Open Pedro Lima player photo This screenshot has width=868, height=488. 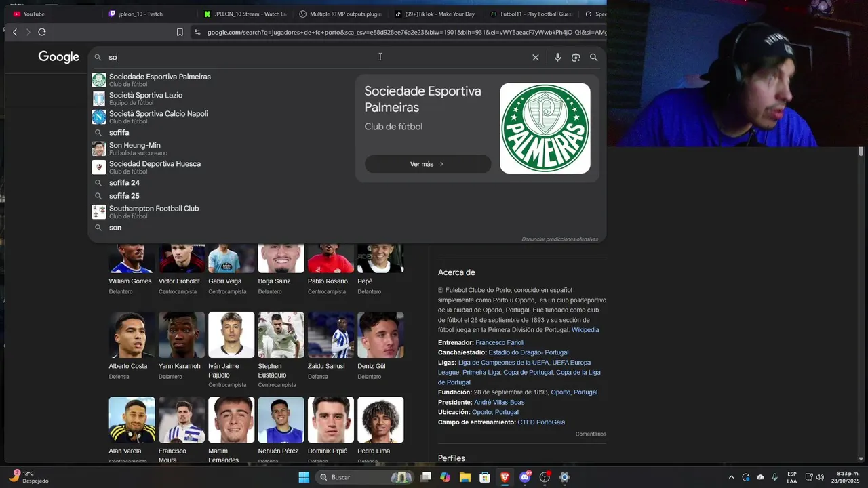tap(380, 420)
